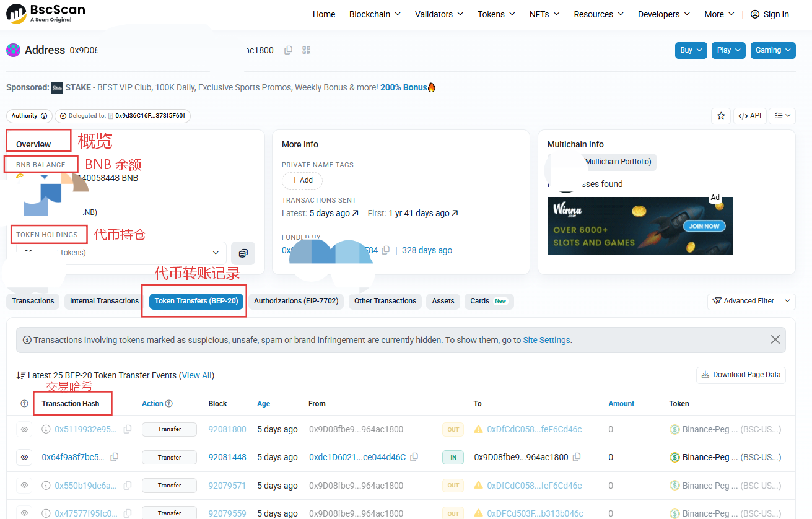Click Download Page Data button

(741, 375)
